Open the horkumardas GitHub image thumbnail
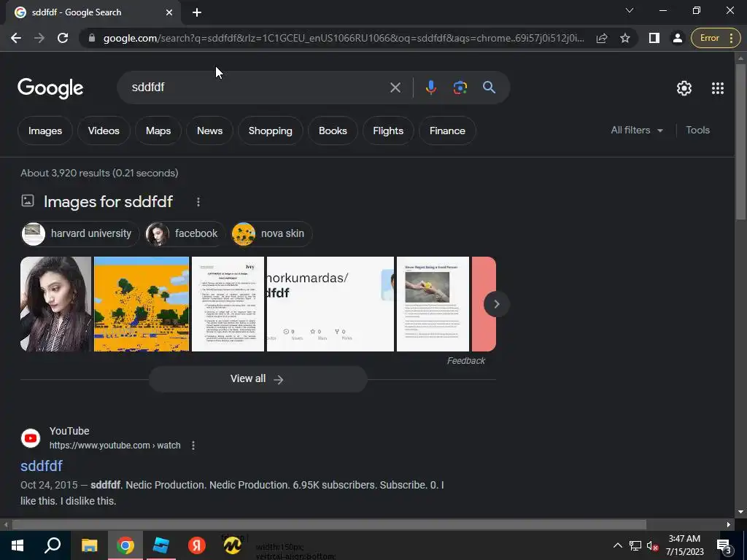 pyautogui.click(x=330, y=304)
